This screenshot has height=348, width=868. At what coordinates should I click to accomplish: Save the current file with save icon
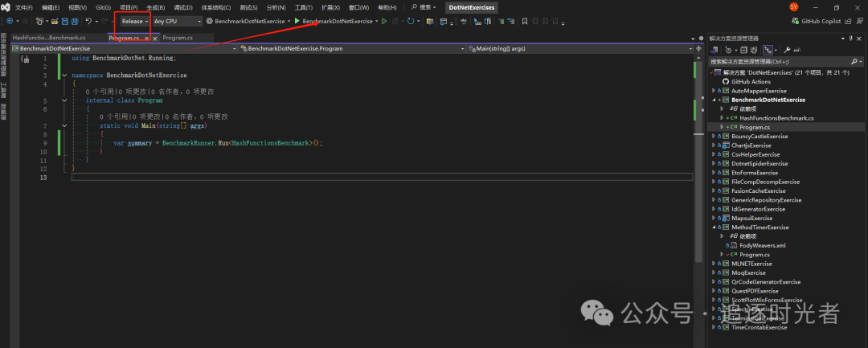tap(65, 21)
